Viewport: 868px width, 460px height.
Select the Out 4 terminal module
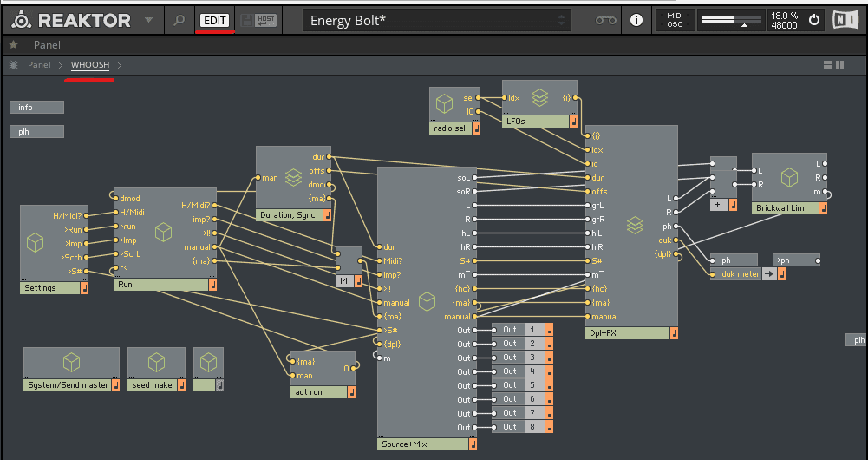coord(521,371)
